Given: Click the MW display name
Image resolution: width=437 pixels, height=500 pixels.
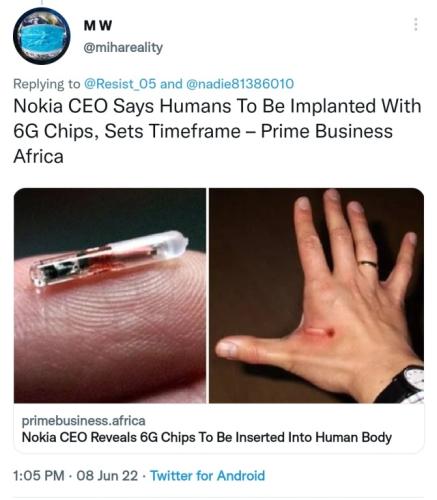Looking at the screenshot, I should pos(98,26).
